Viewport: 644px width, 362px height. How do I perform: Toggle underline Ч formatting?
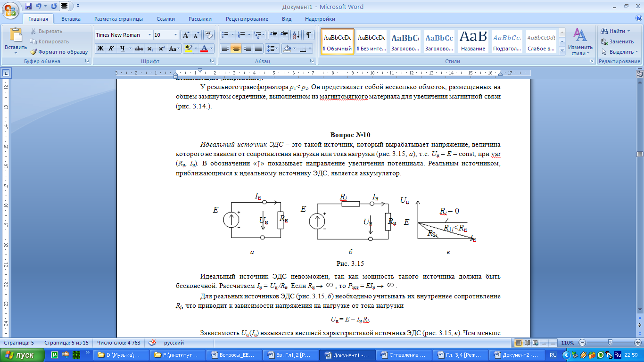pos(123,49)
